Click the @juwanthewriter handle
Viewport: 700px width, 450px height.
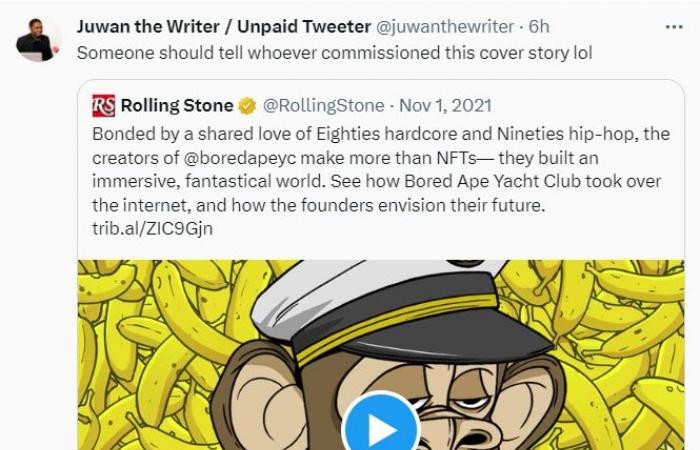pos(446,27)
